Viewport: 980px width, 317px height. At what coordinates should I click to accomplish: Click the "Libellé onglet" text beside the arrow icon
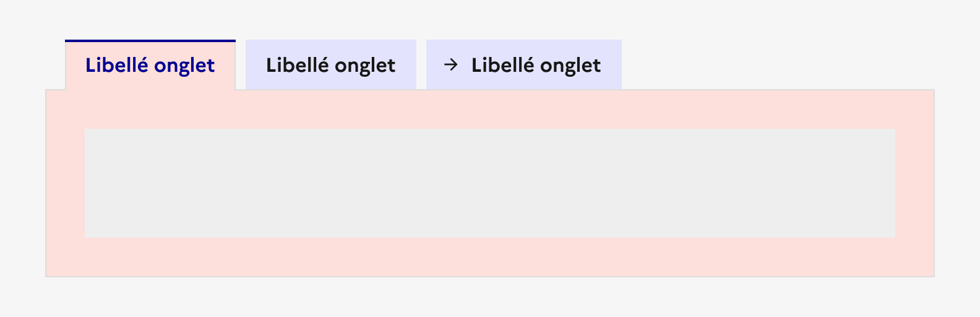pyautogui.click(x=536, y=65)
